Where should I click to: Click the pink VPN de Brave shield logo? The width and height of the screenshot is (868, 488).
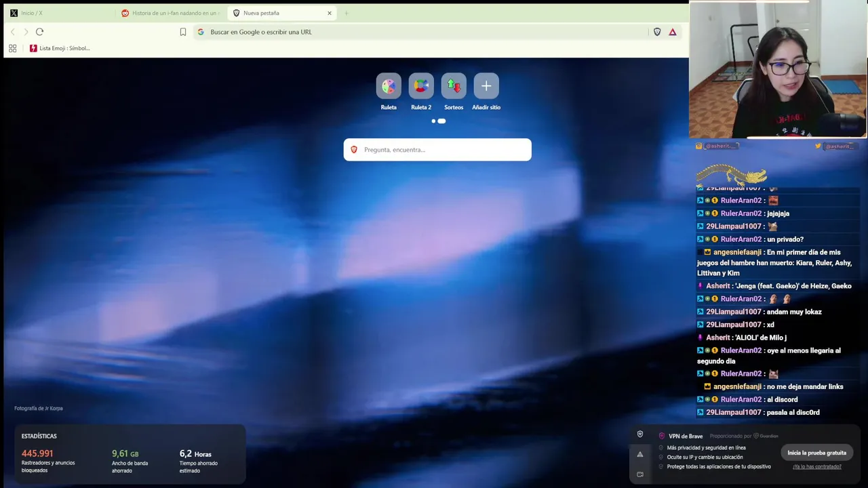click(662, 436)
